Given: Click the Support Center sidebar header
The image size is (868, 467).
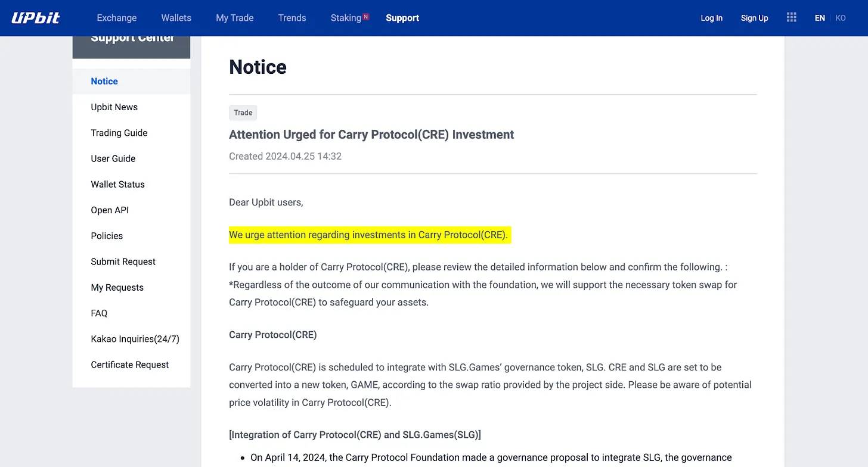Looking at the screenshot, I should coord(131,47).
